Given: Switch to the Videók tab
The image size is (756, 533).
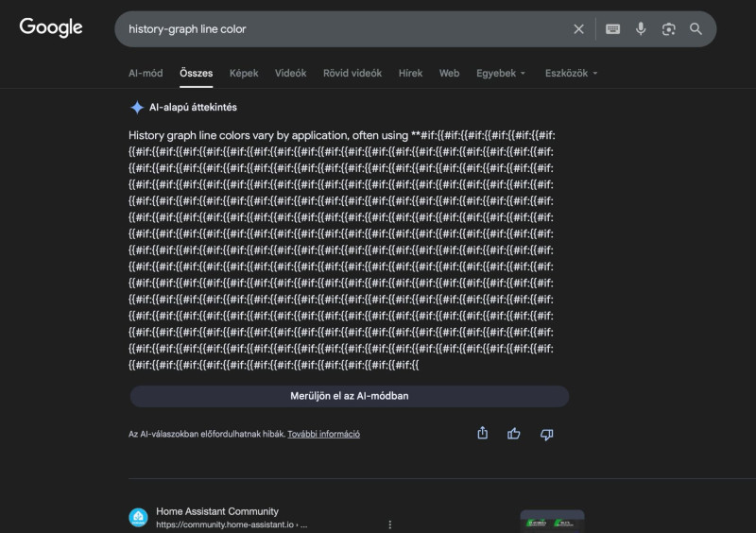Looking at the screenshot, I should (x=290, y=73).
